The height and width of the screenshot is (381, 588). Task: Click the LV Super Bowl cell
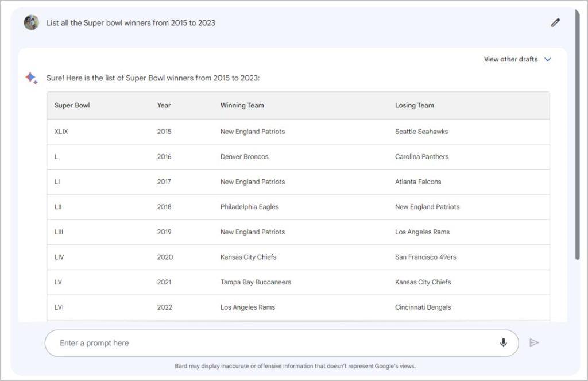click(x=58, y=282)
